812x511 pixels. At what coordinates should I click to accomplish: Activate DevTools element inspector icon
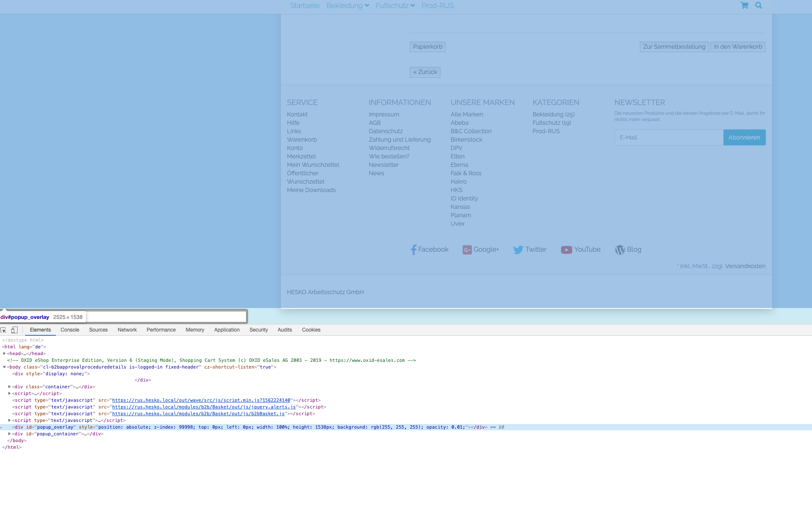point(4,330)
